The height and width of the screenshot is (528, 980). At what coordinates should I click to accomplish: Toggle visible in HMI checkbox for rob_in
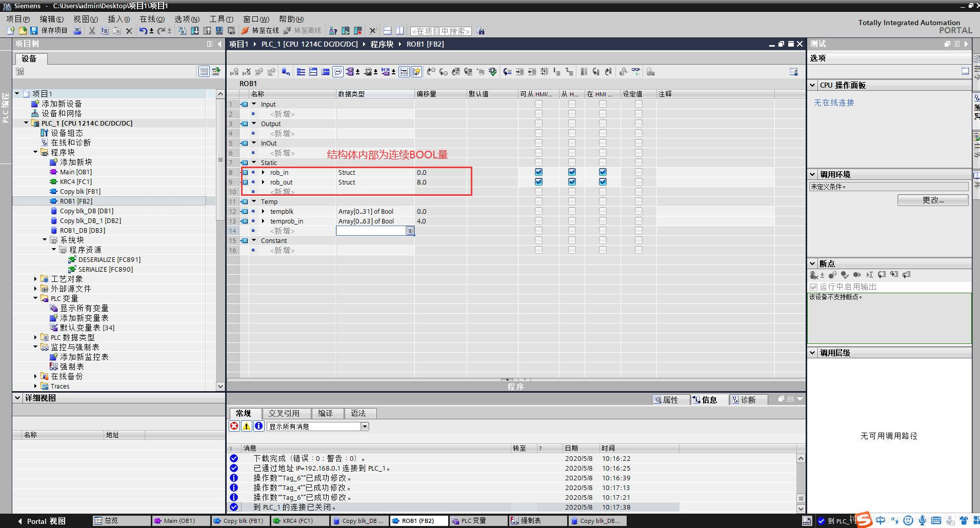603,172
